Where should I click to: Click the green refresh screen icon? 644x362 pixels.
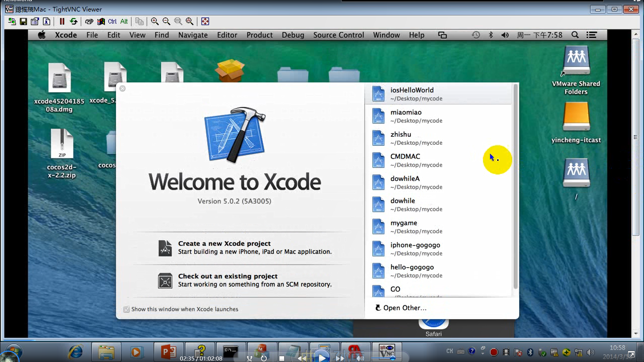tap(74, 22)
